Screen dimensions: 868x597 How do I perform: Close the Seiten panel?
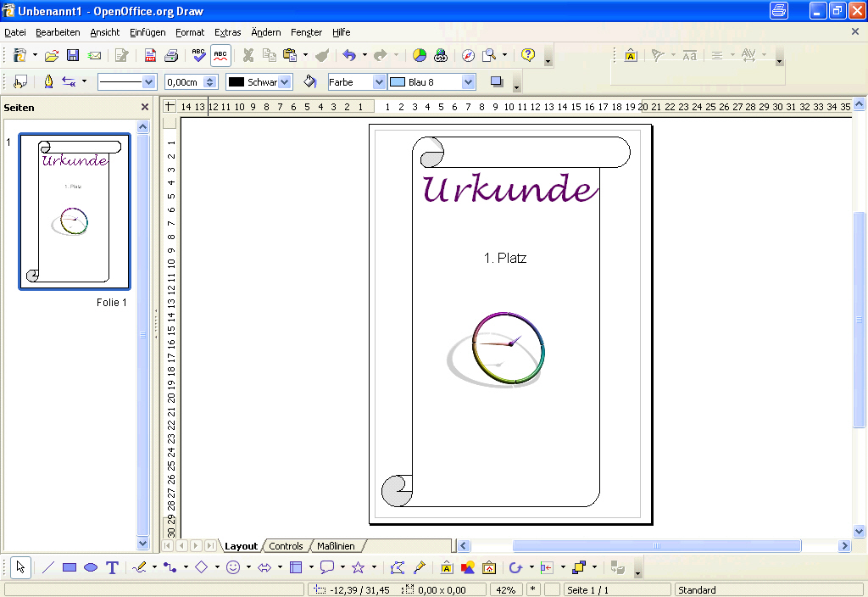point(145,107)
